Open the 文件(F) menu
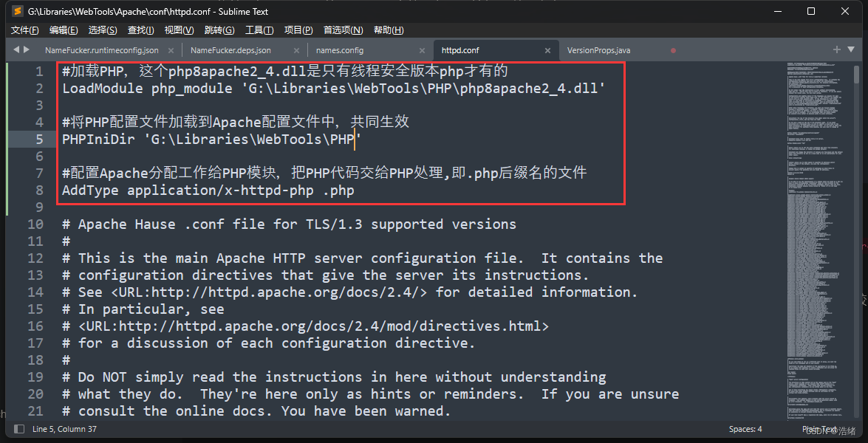This screenshot has width=868, height=443. click(25, 30)
